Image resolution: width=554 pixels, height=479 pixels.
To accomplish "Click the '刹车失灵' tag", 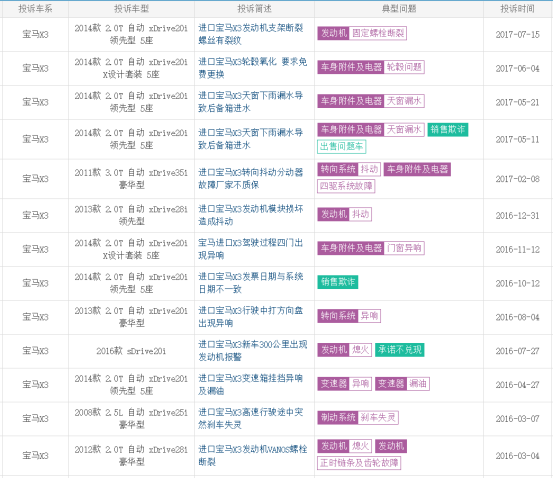I will [378, 418].
